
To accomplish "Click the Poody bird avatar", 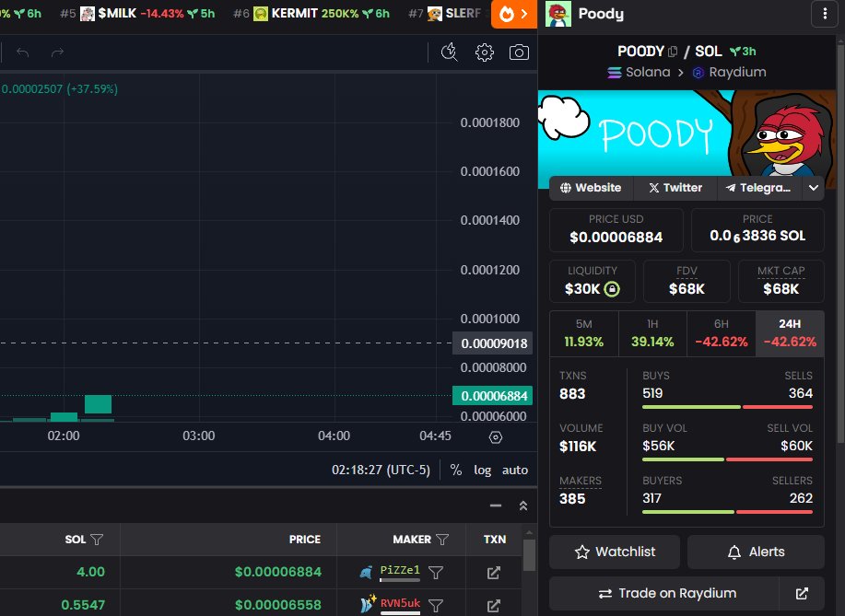I will (558, 14).
